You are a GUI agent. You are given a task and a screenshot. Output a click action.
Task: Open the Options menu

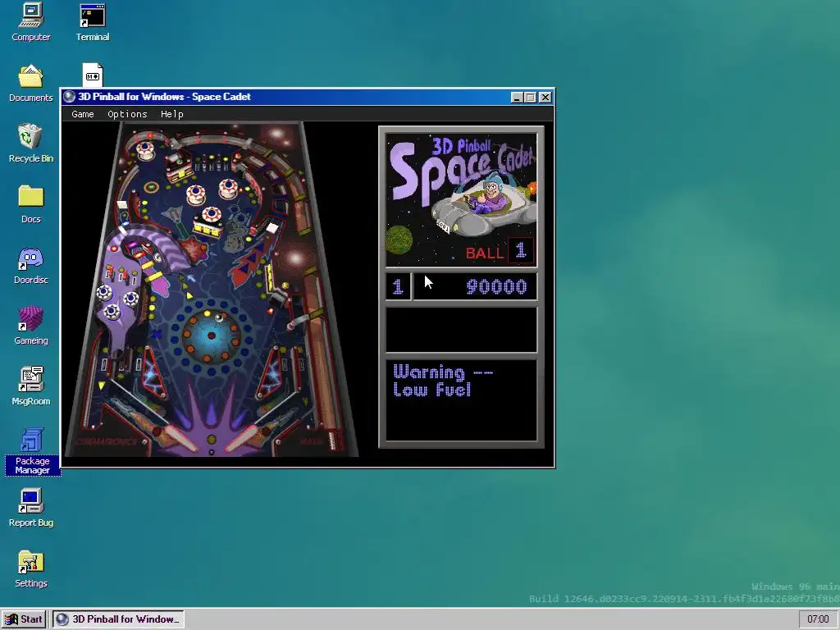click(127, 114)
